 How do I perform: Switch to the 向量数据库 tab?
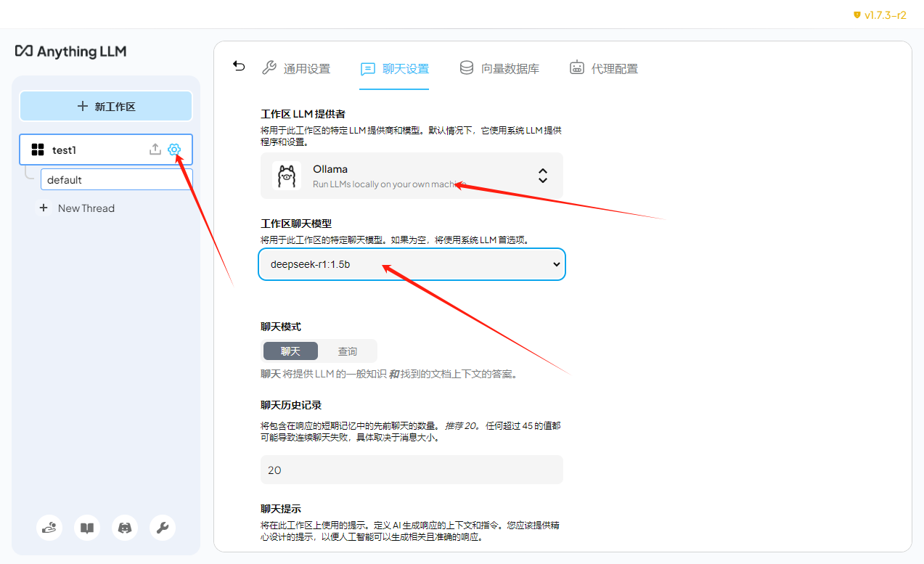(x=499, y=69)
